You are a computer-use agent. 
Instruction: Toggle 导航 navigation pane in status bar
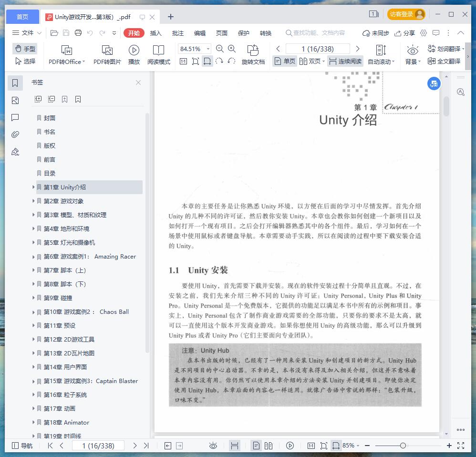(x=22, y=446)
